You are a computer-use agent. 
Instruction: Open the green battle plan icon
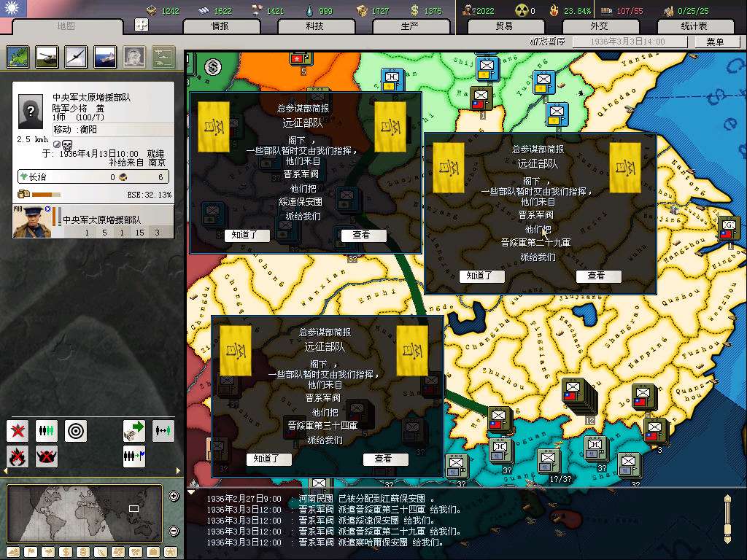coord(163,57)
